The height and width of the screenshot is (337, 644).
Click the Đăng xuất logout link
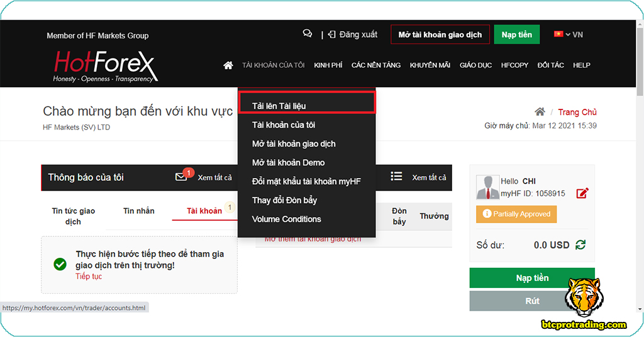pyautogui.click(x=353, y=35)
